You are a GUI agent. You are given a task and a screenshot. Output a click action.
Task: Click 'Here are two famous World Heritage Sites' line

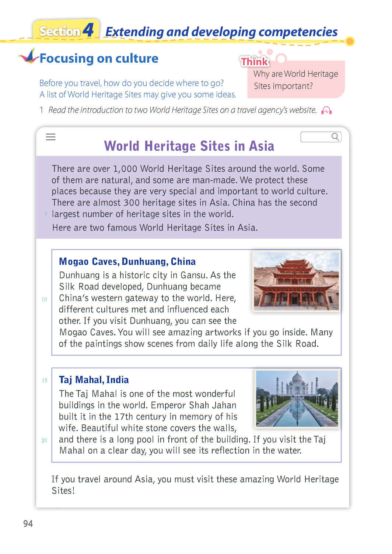point(155,228)
